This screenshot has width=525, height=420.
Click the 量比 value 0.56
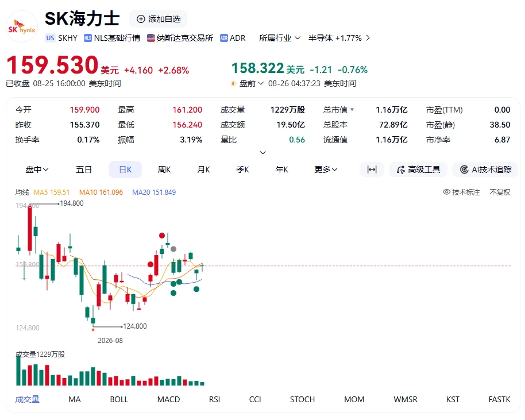click(x=297, y=140)
